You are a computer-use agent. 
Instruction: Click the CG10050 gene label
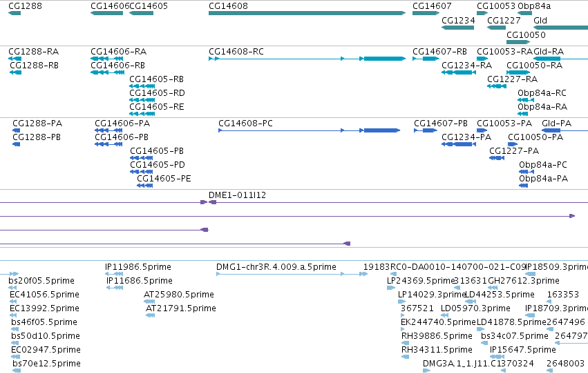pos(526,35)
